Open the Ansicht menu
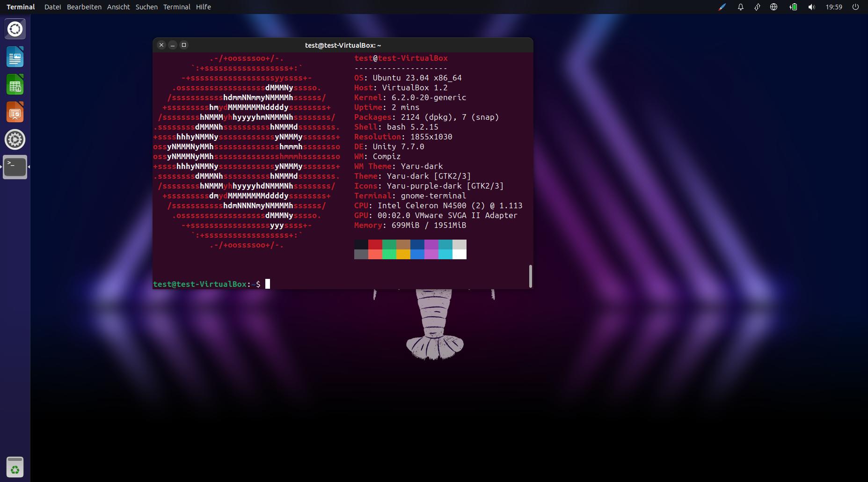This screenshot has width=868, height=482. point(118,7)
